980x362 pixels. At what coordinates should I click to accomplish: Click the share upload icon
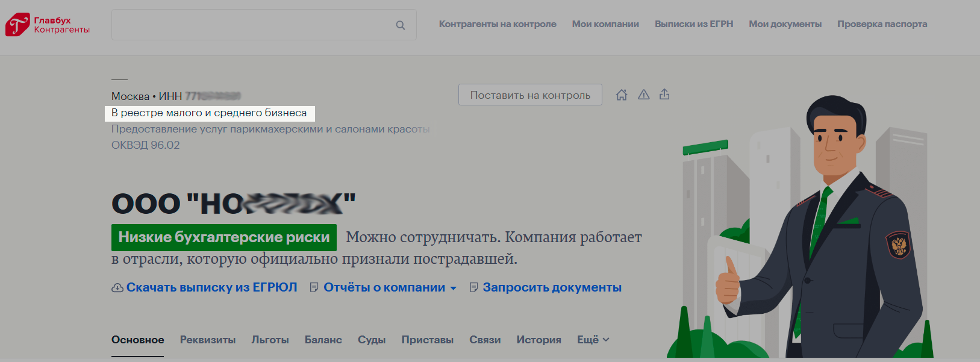click(x=664, y=95)
